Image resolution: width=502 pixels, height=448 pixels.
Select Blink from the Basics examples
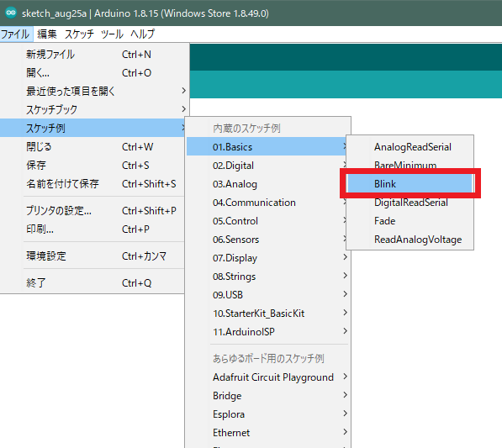coord(410,184)
